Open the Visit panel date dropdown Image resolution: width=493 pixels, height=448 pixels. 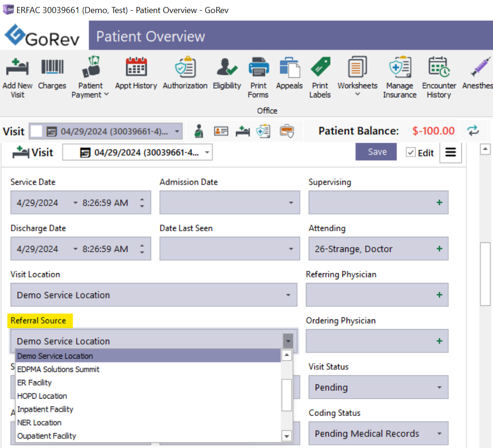207,152
